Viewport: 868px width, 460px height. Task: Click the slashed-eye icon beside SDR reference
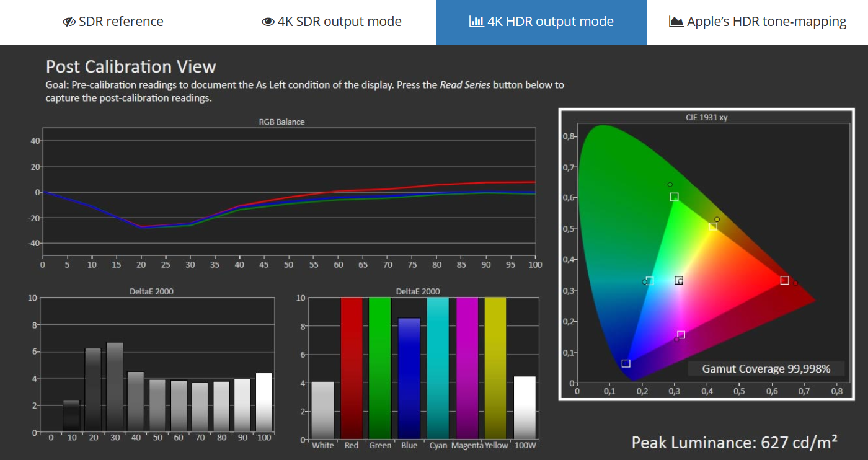coord(69,22)
